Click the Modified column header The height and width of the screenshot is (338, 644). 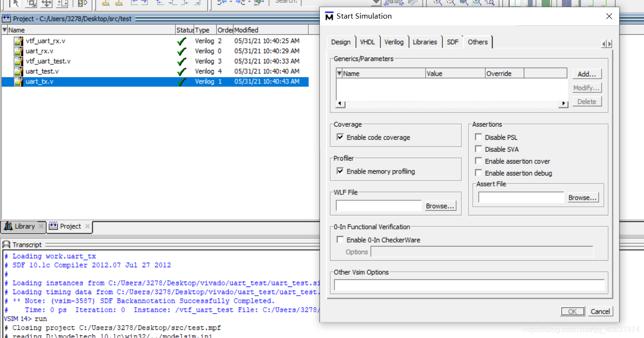(x=270, y=30)
